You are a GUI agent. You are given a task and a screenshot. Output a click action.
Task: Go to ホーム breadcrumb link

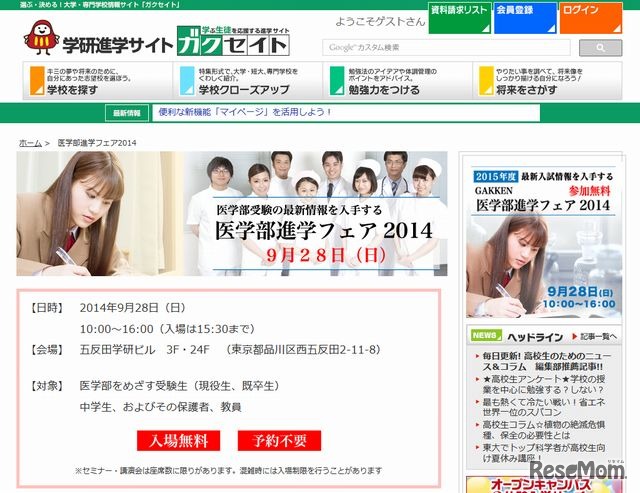point(31,143)
